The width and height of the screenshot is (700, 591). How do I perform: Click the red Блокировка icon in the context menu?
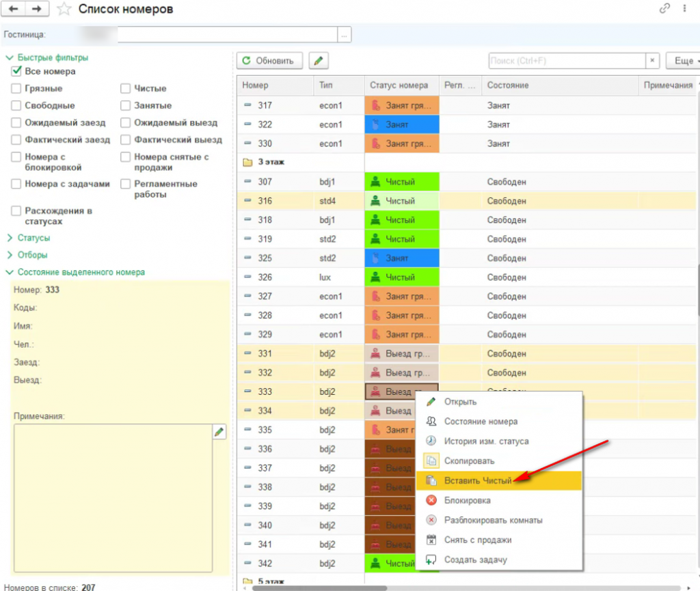(431, 500)
